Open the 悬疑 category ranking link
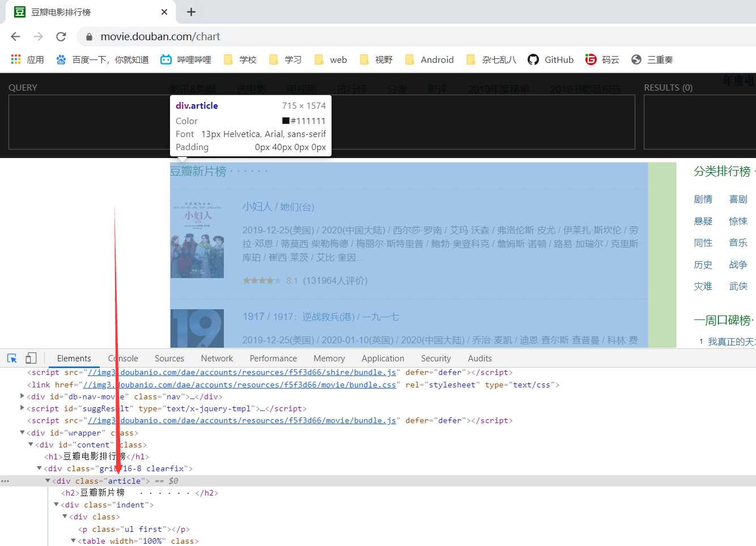 point(703,221)
